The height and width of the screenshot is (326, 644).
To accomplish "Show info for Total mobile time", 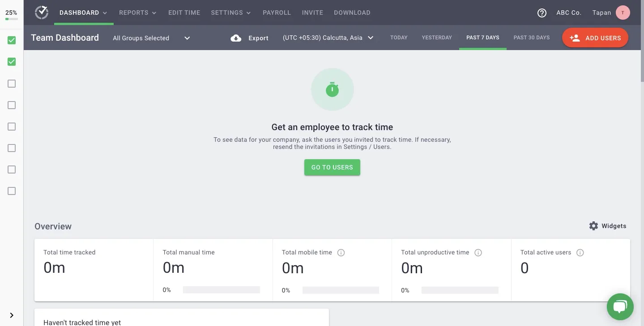I will (341, 253).
